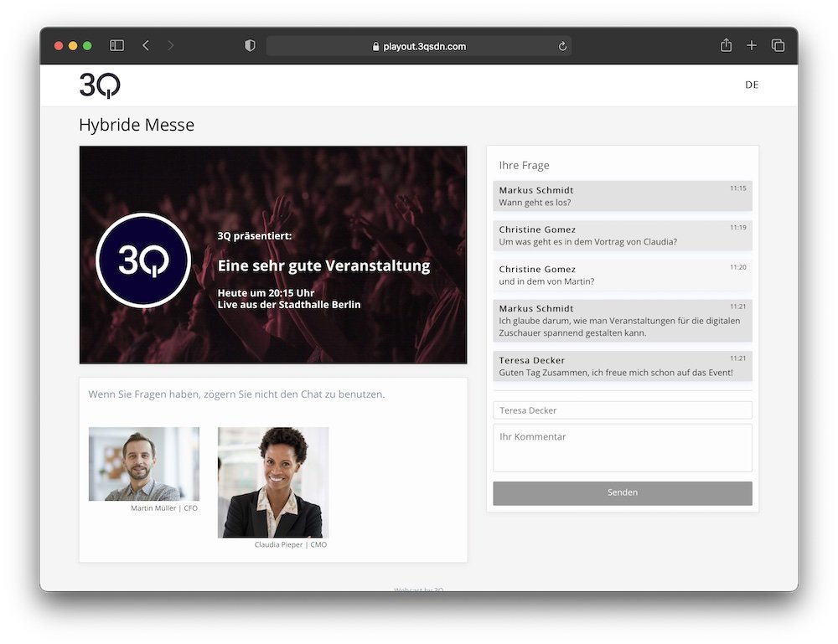
Task: Click the 'Wenn Sie Fragen haben' info text
Action: [x=236, y=394]
